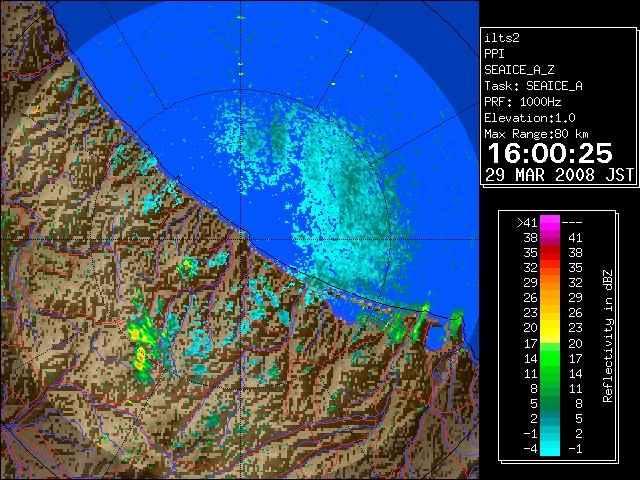Click the yellow-orange echo cluster inland
This screenshot has width=640, height=480.
tap(141, 347)
